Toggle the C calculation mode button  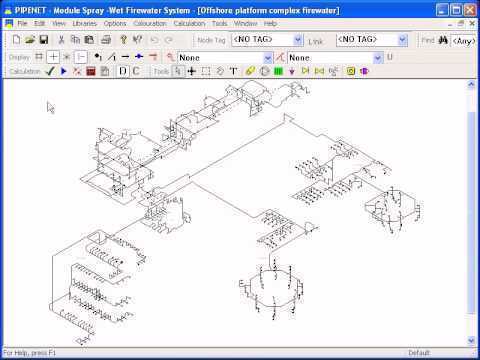(136, 71)
